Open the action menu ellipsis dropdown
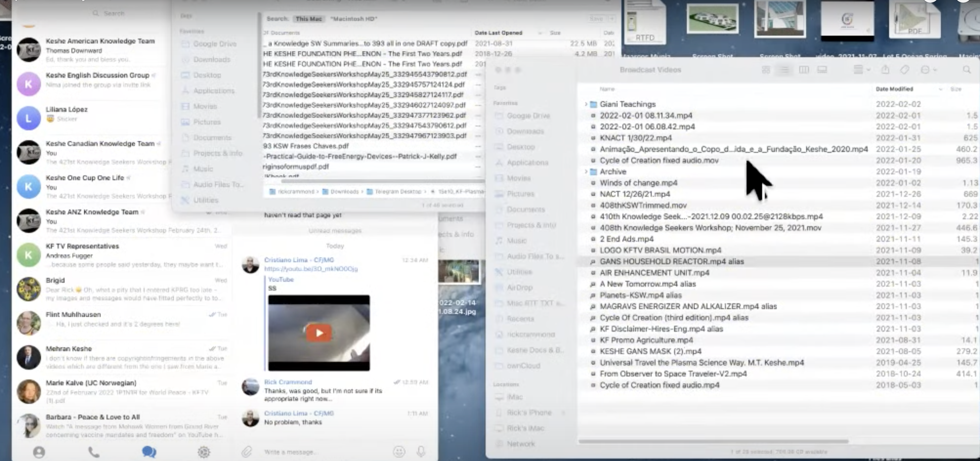 pyautogui.click(x=928, y=70)
